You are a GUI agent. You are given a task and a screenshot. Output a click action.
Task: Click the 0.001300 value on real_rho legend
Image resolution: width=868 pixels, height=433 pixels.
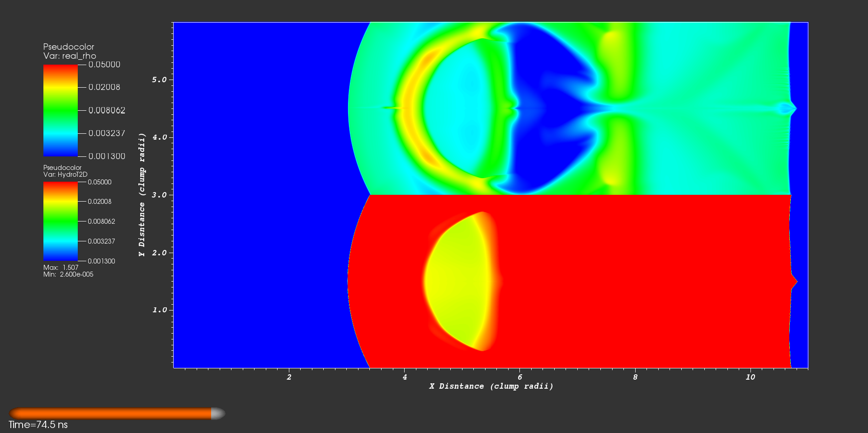[107, 156]
